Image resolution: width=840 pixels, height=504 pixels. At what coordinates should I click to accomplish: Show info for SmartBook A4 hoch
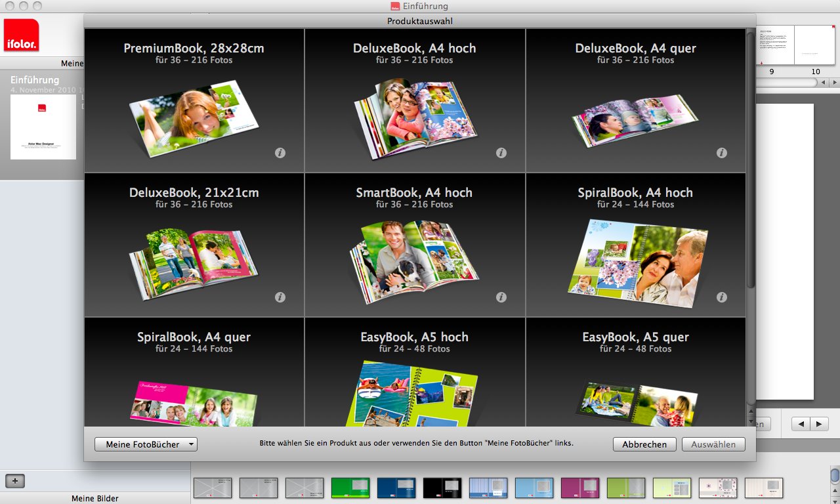[501, 297]
